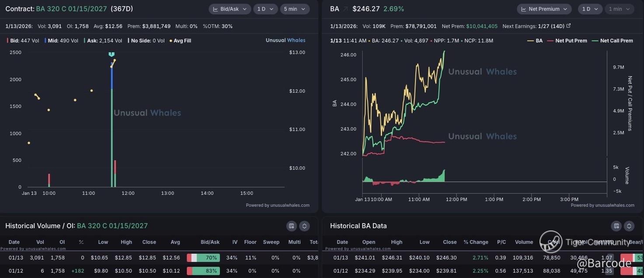644x278 pixels.
Task: Toggle the No Side: 0 Vol legend series
Action: (x=146, y=41)
